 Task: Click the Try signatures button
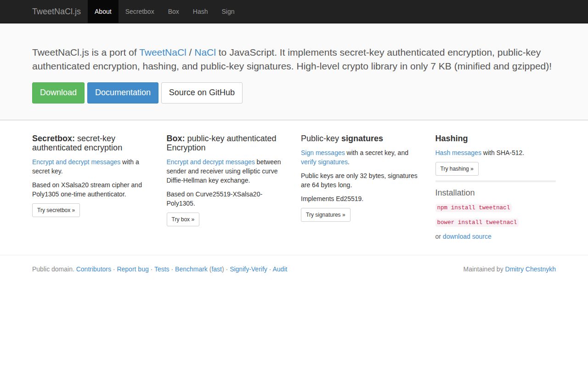pyautogui.click(x=326, y=215)
